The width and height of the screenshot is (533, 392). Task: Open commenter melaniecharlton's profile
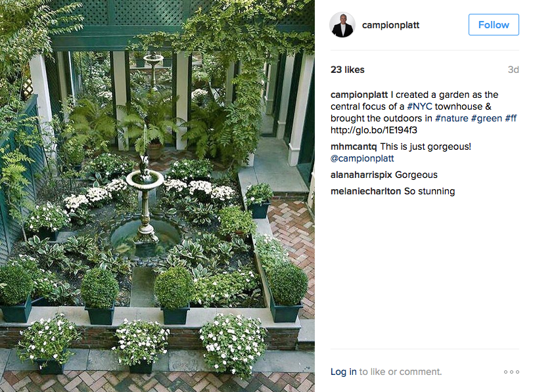[366, 191]
